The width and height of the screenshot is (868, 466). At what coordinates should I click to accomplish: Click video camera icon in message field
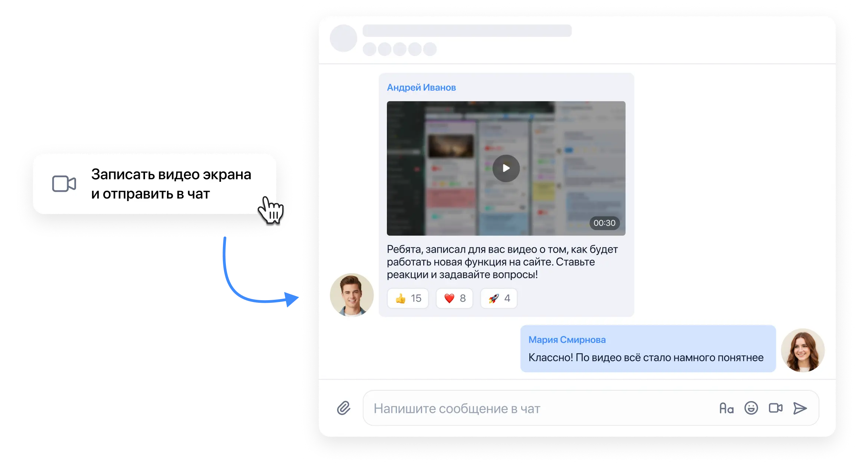pos(775,408)
